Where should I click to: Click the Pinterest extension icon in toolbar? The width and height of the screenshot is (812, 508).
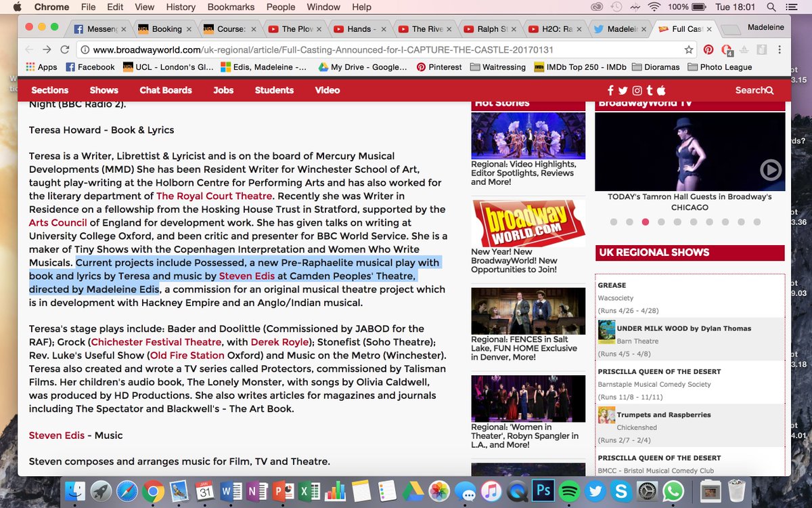click(708, 49)
